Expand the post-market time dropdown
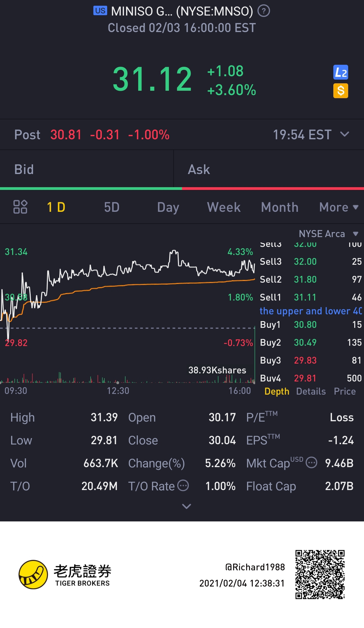Image resolution: width=364 pixels, height=628 pixels. tap(344, 135)
